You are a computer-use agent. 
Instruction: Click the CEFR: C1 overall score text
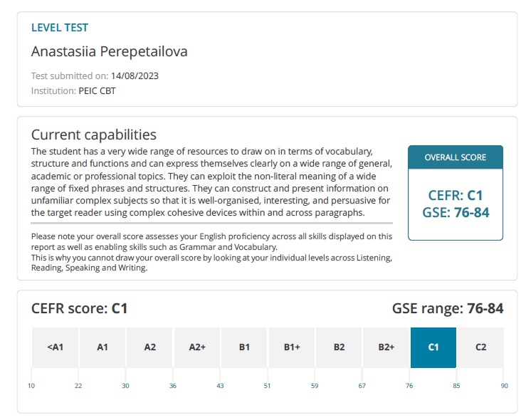coord(456,195)
